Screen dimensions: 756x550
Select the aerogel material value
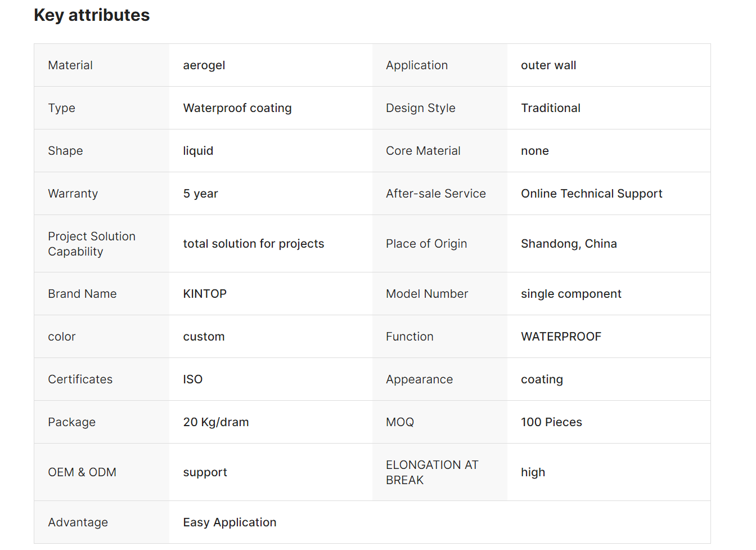pos(204,65)
